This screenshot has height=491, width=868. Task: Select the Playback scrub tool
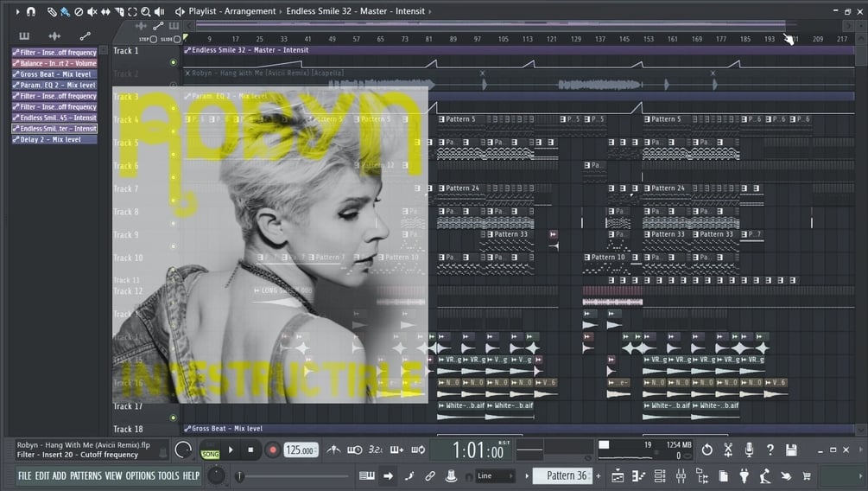point(160,11)
